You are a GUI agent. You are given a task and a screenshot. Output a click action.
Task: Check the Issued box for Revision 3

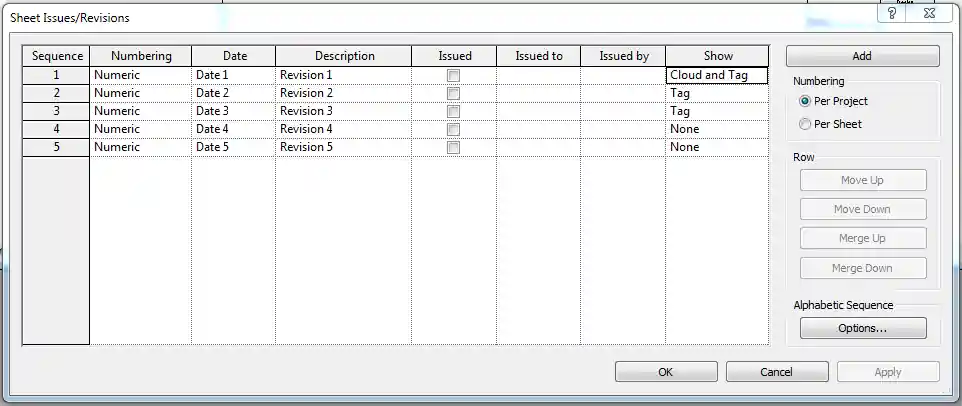453,111
